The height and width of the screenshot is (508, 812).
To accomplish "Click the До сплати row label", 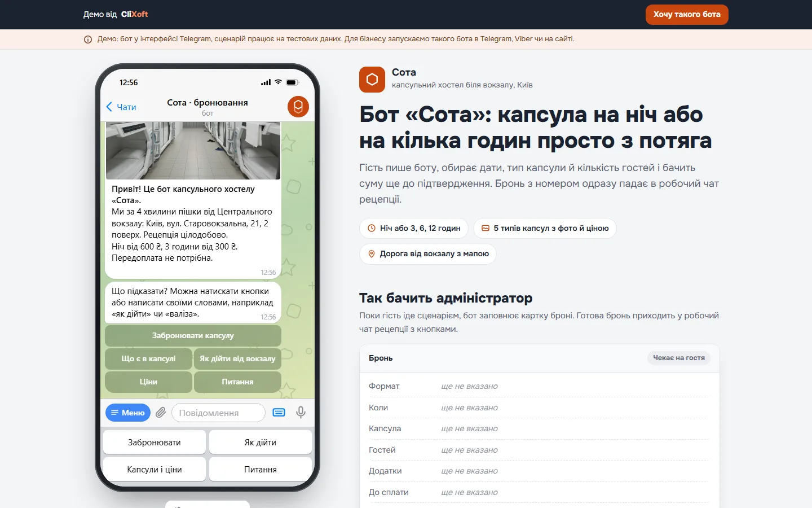I will pos(389,492).
